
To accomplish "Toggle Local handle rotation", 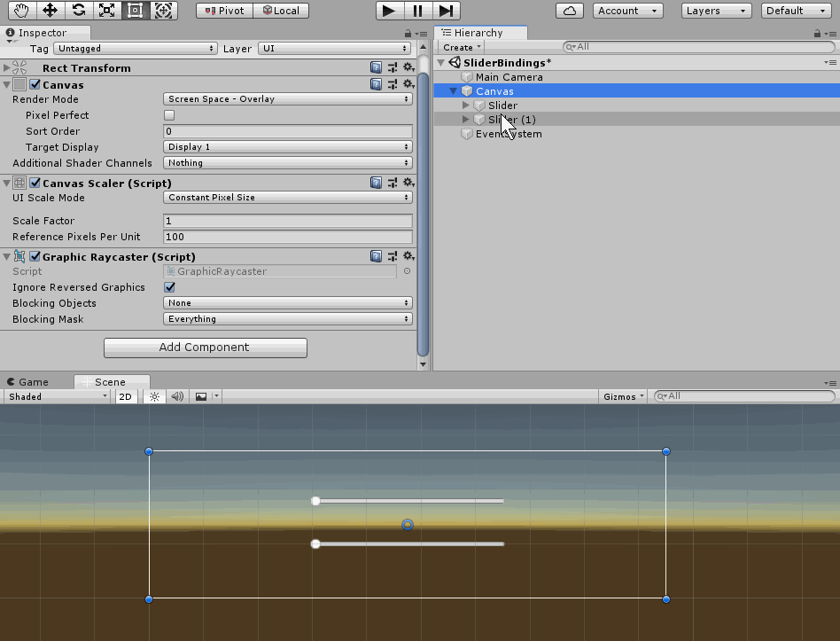I will pos(281,11).
